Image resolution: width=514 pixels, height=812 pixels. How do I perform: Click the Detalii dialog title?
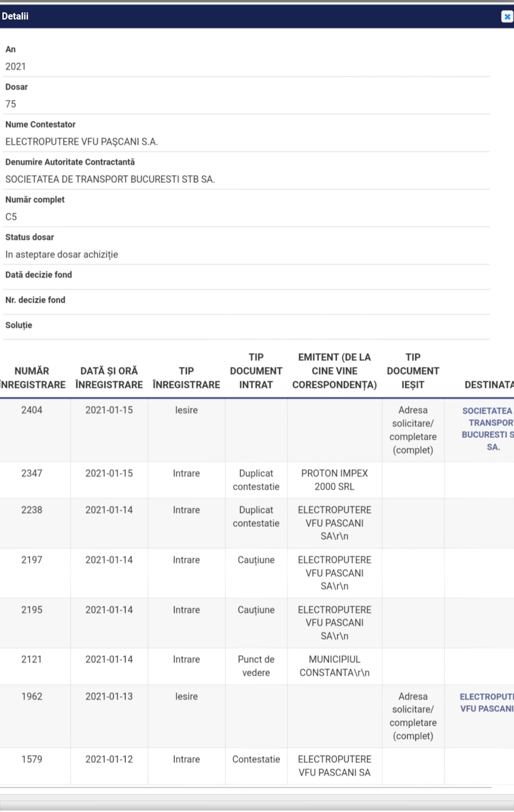15,16
